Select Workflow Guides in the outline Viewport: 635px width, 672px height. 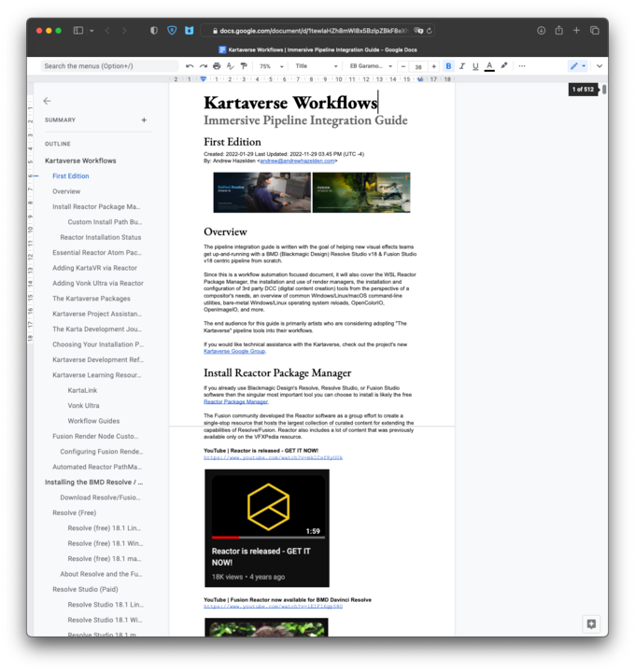click(93, 421)
